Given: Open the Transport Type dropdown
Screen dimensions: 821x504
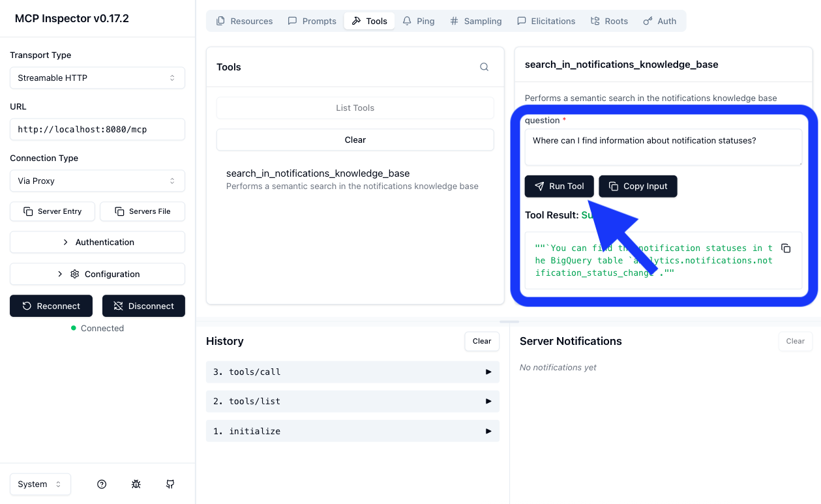Looking at the screenshot, I should pyautogui.click(x=97, y=78).
